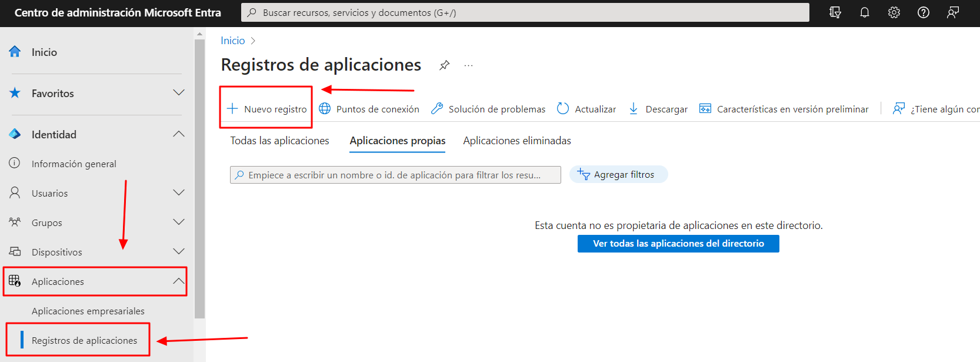The width and height of the screenshot is (980, 362).
Task: Expand the Grupos chevron
Action: 179,222
